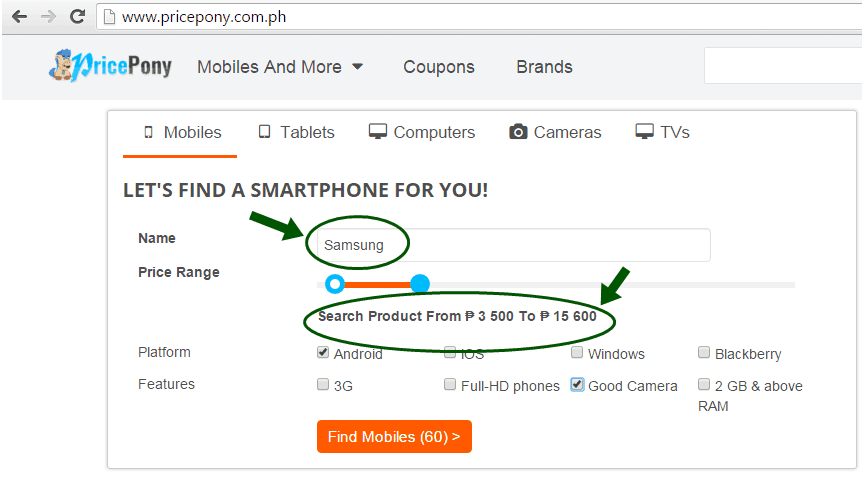
Task: Click the mobile phone icon in Mobiles tab
Action: pos(148,132)
